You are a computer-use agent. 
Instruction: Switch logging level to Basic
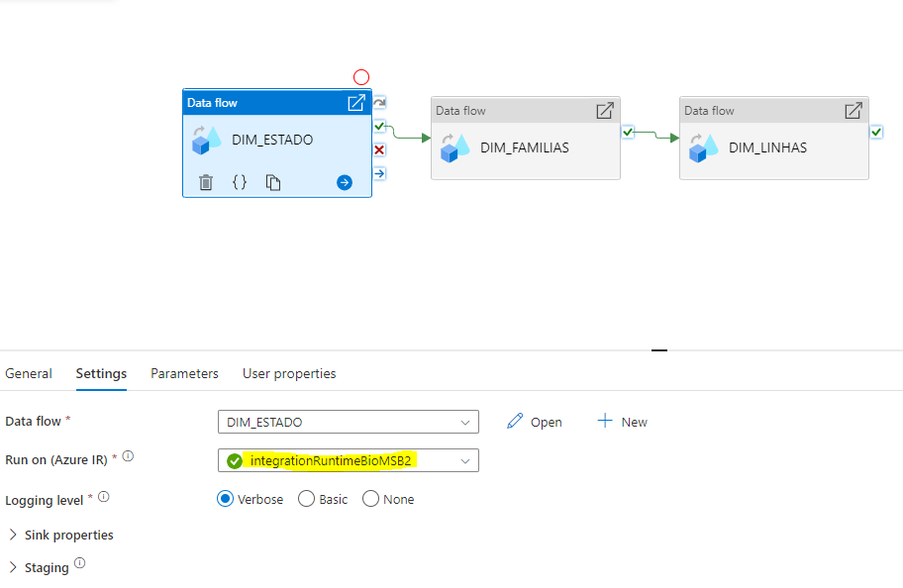(306, 499)
